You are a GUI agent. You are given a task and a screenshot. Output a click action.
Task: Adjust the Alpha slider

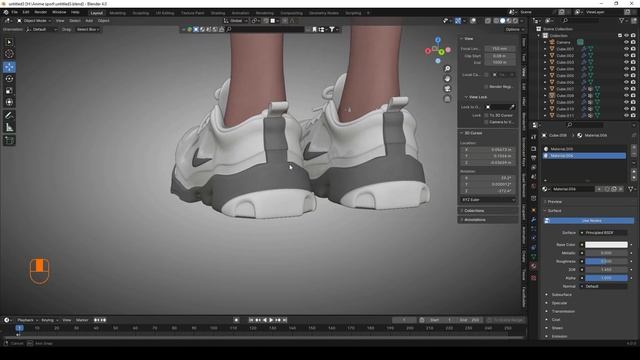[606, 278]
